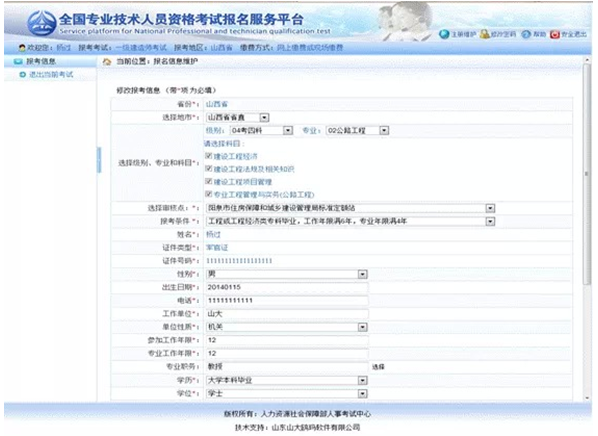
Task: Click the globe icon in the top-right toolbar
Action: coord(444,34)
